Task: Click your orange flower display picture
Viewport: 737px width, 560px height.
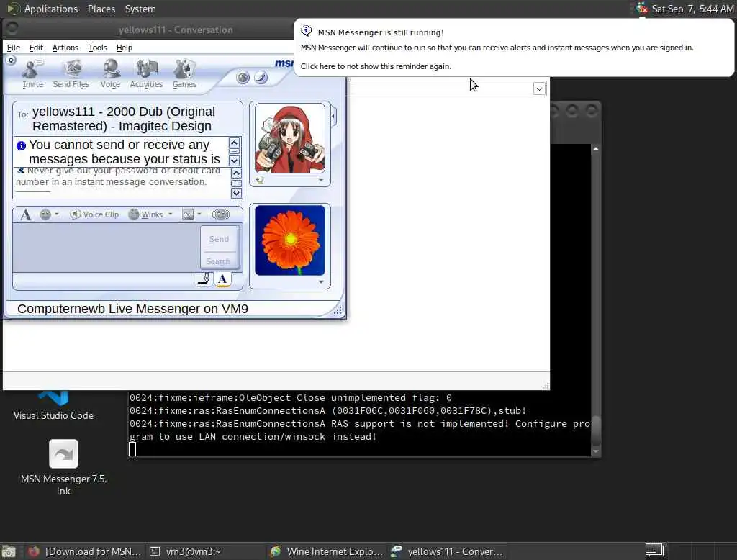Action: tap(290, 240)
